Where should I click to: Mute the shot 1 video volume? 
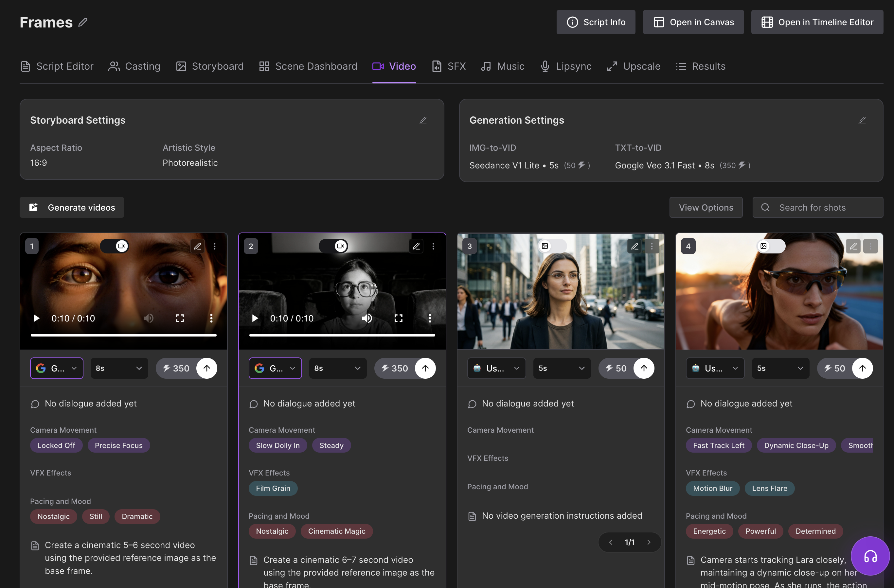pyautogui.click(x=148, y=319)
